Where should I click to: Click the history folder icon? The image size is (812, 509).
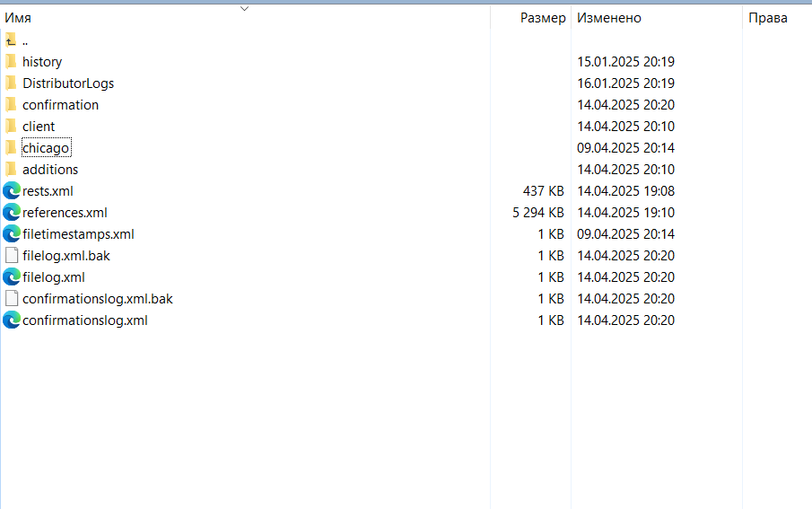(x=11, y=62)
